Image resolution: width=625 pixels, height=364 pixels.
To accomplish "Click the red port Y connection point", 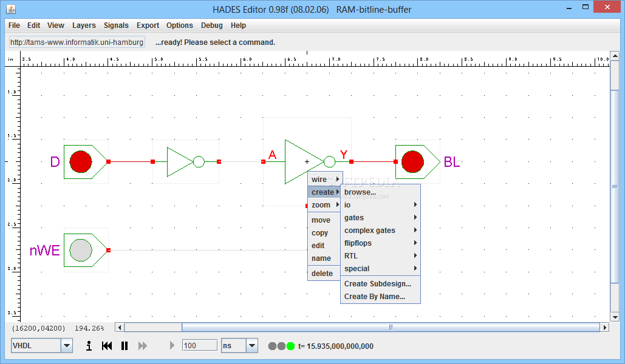I will 351,162.
